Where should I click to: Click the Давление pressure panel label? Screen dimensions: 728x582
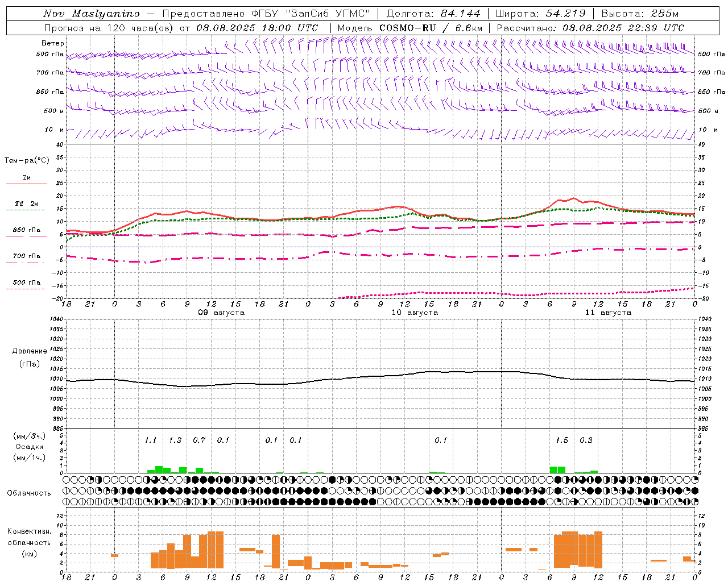pyautogui.click(x=30, y=351)
